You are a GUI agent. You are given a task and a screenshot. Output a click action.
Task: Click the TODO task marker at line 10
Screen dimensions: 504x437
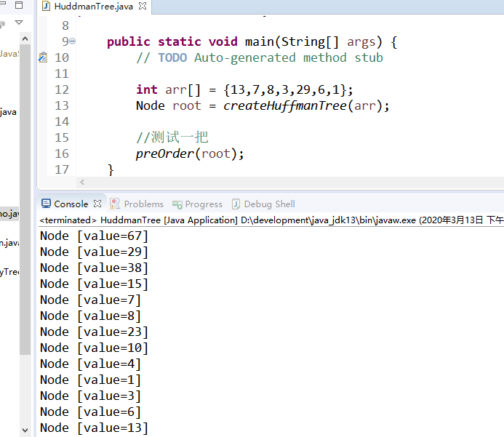43,57
